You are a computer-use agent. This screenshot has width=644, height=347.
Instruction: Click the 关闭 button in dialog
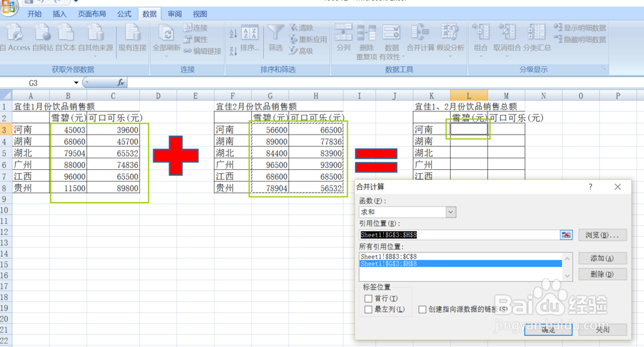603,330
